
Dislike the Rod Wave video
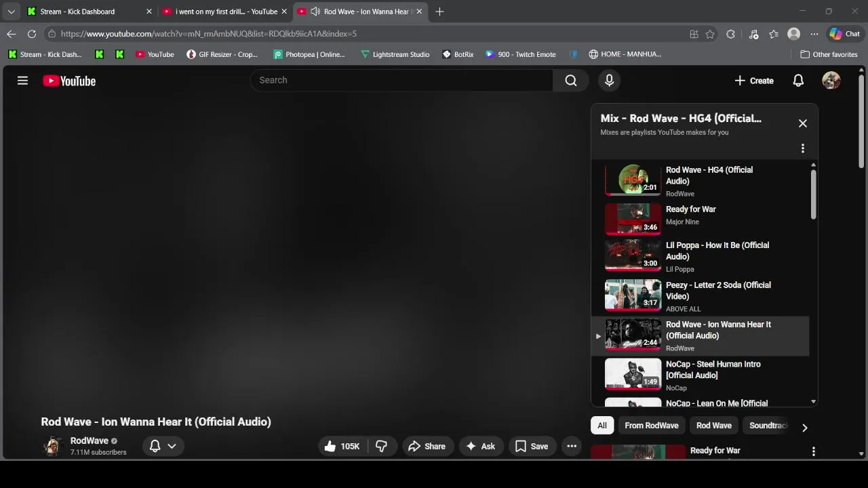point(381,446)
